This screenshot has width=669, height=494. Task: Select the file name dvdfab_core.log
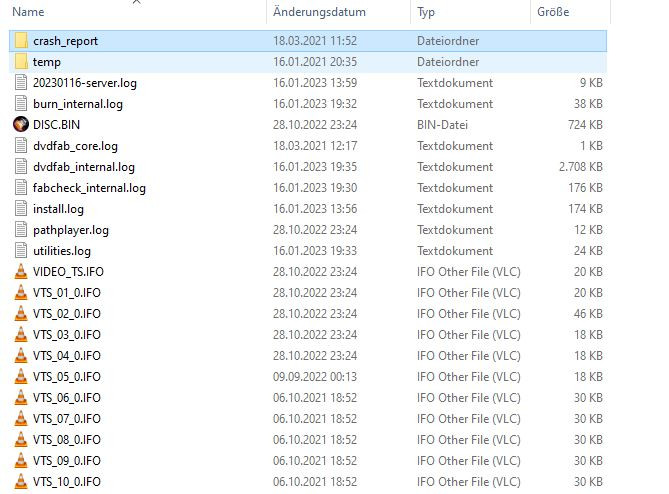(76, 146)
